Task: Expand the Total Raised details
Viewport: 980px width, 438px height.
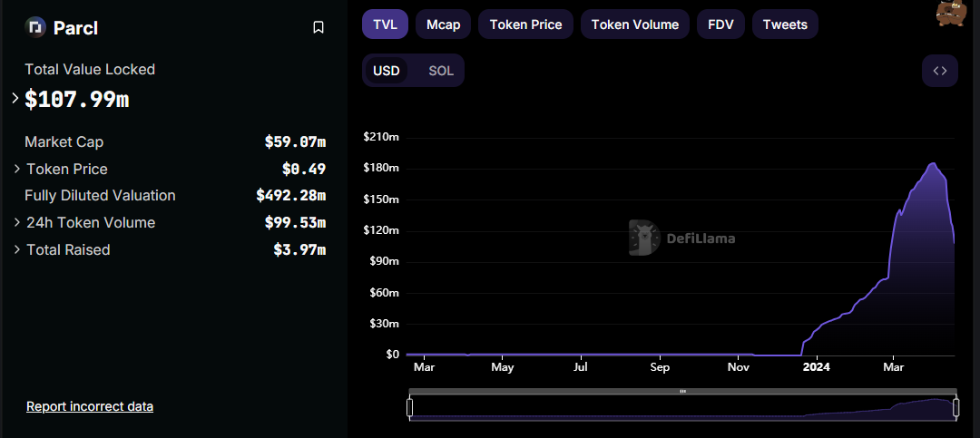Action: [17, 250]
